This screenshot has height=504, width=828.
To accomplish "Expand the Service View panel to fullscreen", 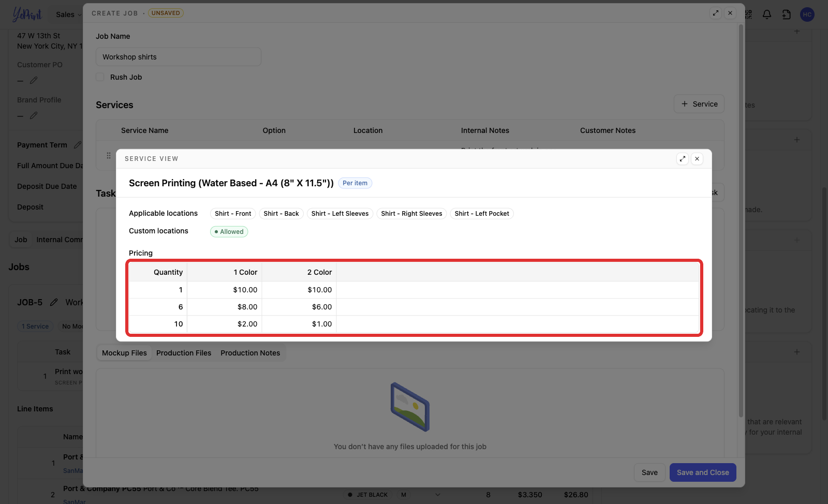I will [683, 159].
